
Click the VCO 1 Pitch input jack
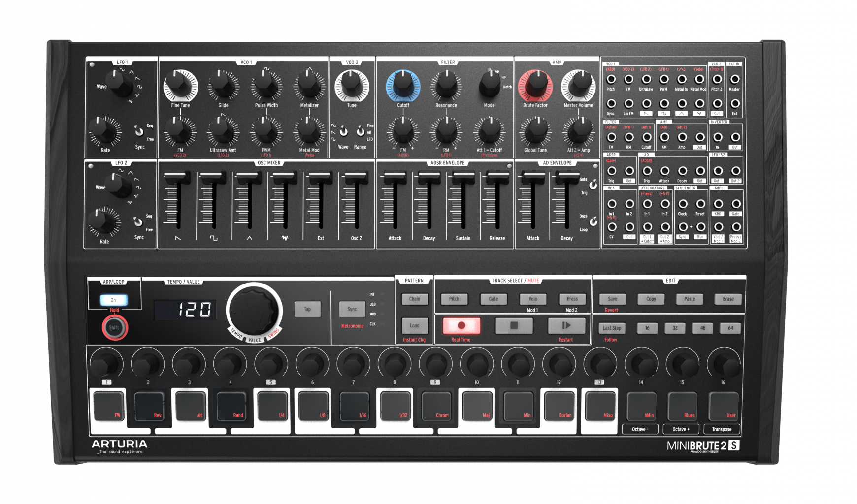pyautogui.click(x=611, y=79)
